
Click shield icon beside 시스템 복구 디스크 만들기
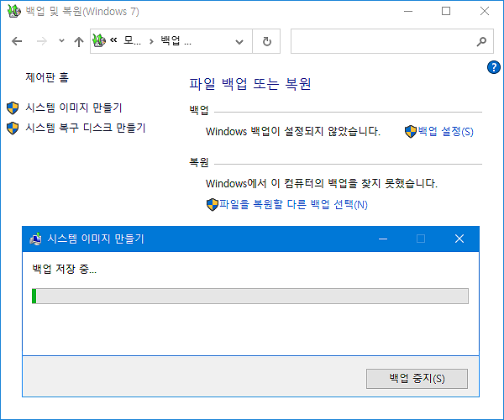pyautogui.click(x=13, y=129)
